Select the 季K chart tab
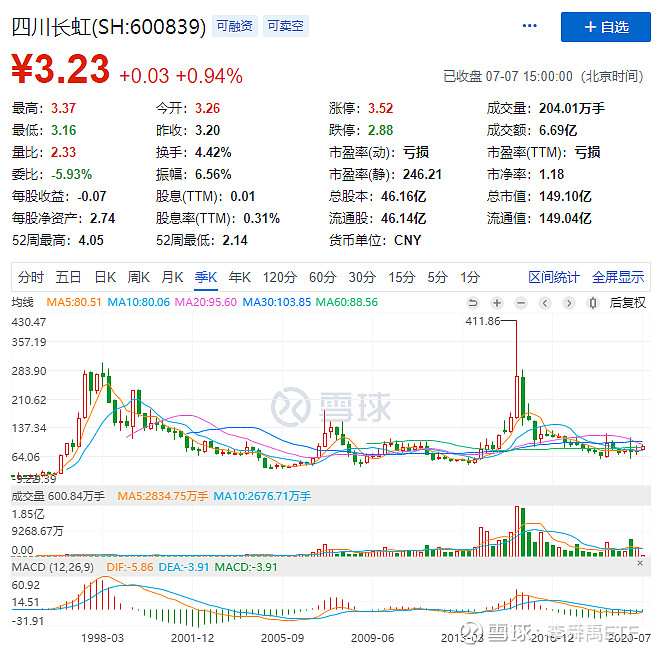This screenshot has width=658, height=653. click(x=206, y=277)
